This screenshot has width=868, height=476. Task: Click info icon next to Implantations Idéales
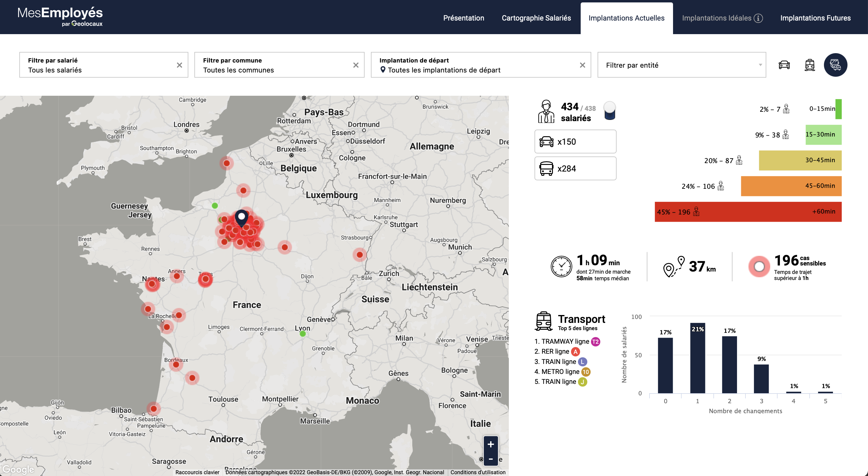coord(758,18)
